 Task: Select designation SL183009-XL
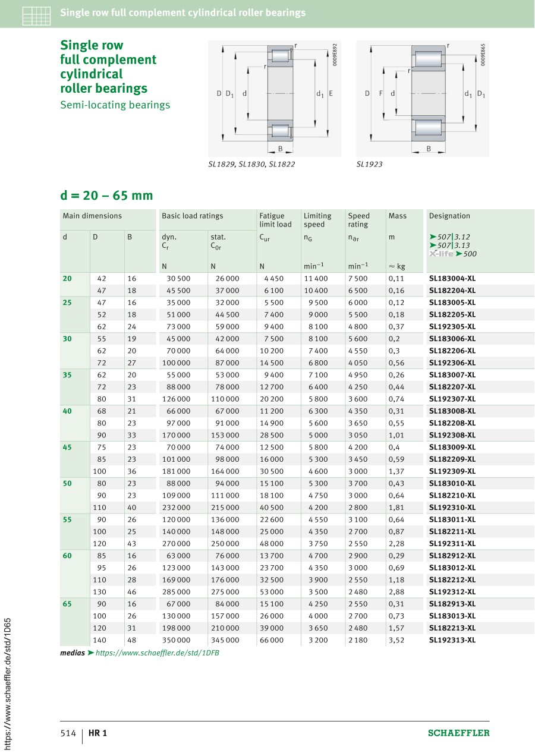point(452,447)
